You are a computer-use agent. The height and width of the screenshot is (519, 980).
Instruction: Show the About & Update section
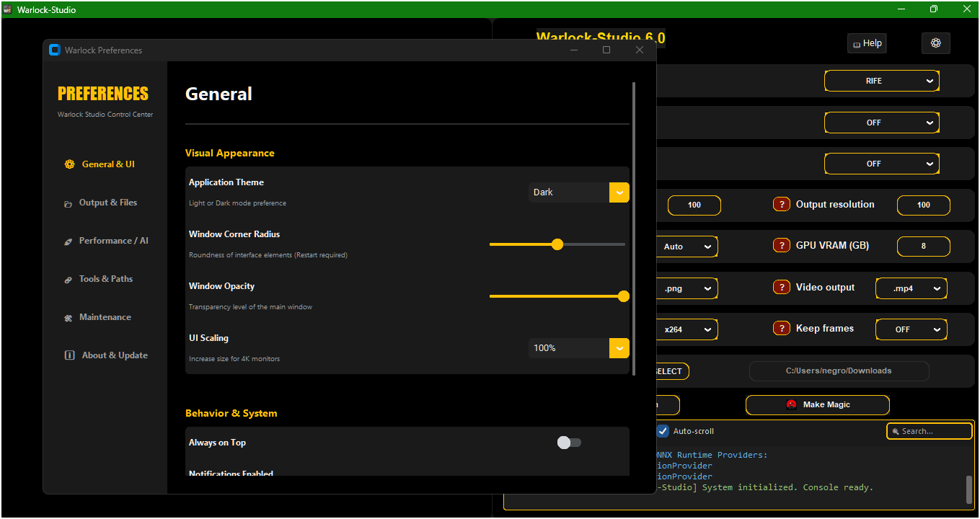[x=107, y=355]
